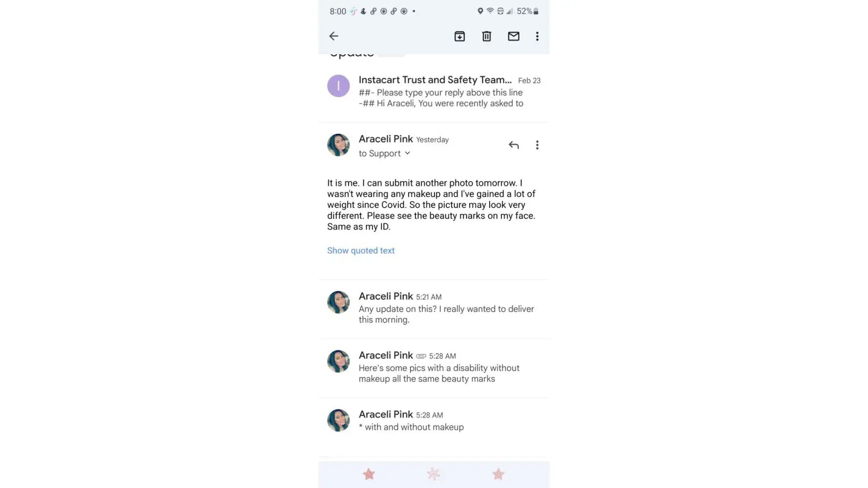Reply to Araceli Pink's message

click(x=514, y=145)
